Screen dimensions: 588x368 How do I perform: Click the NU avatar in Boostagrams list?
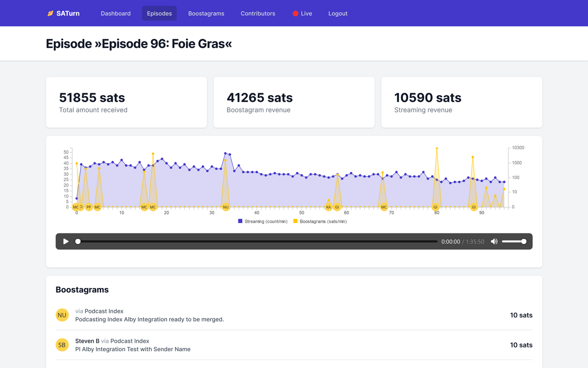pyautogui.click(x=62, y=315)
